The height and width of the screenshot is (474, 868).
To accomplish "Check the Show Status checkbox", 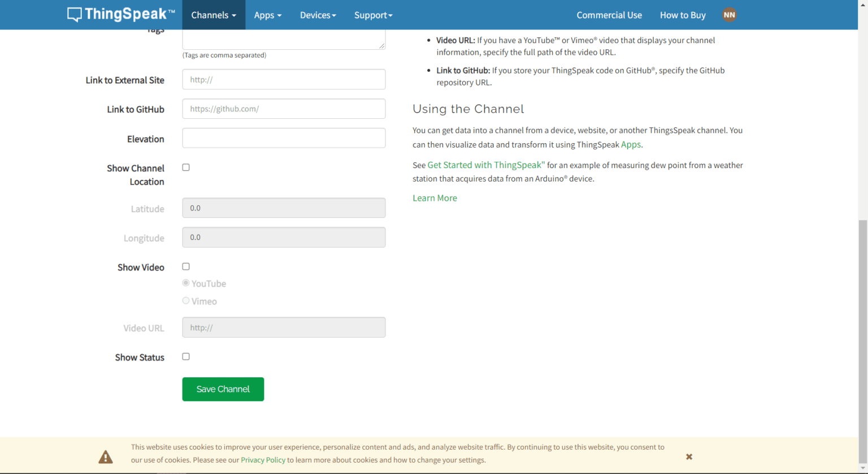I will [186, 356].
